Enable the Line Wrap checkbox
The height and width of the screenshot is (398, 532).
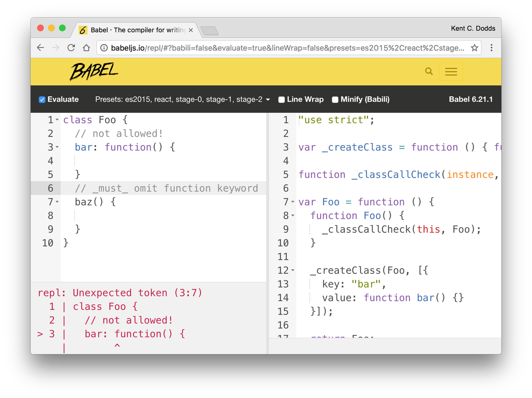(x=282, y=99)
